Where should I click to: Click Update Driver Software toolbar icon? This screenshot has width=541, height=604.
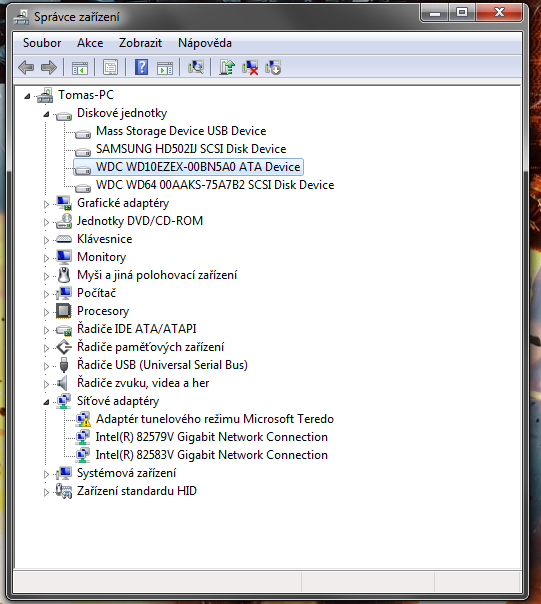pyautogui.click(x=227, y=68)
